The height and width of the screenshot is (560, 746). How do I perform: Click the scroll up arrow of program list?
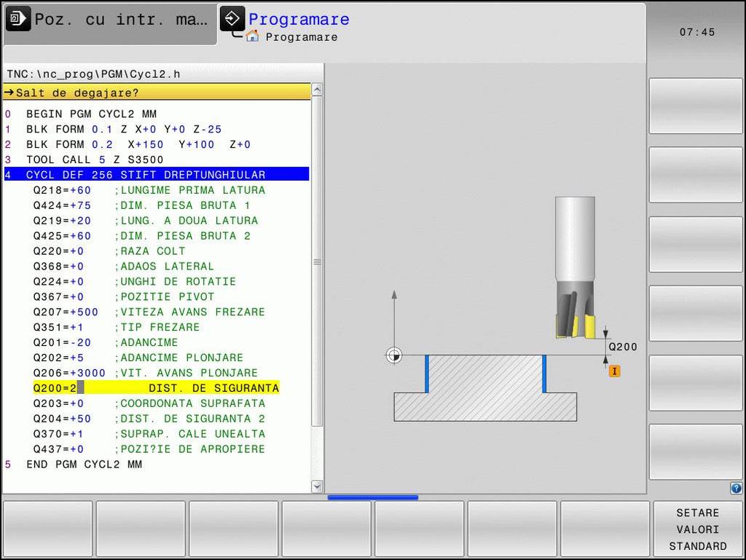tap(317, 90)
